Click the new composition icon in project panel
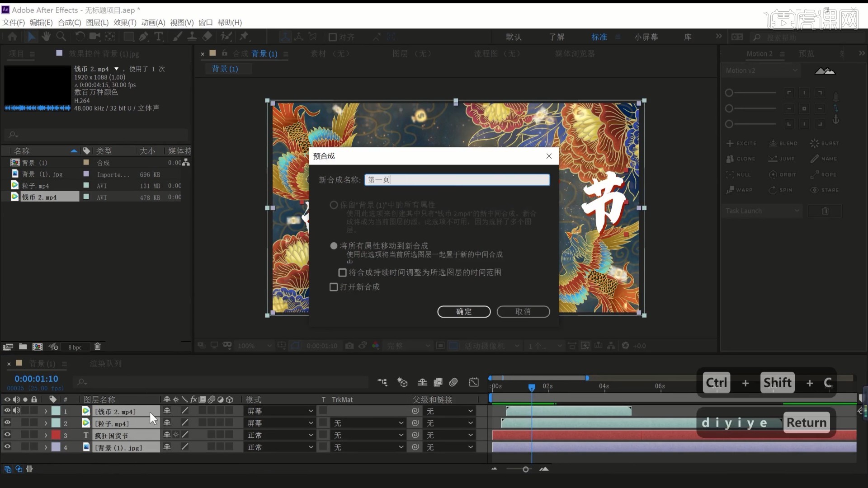 coord(38,347)
